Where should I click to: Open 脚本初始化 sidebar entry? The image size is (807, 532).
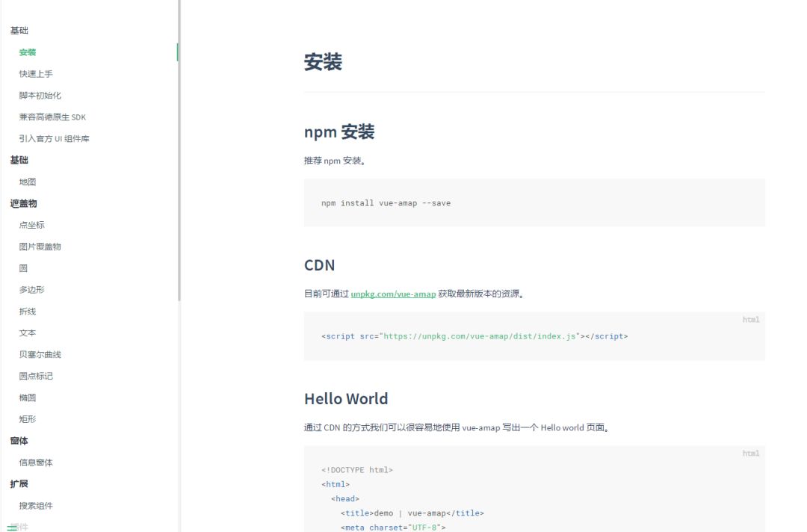click(x=40, y=96)
